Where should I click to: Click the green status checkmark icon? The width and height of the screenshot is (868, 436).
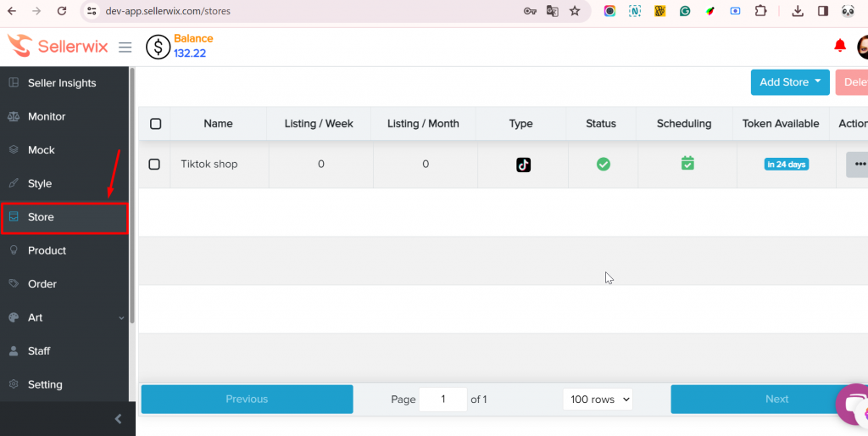point(603,164)
